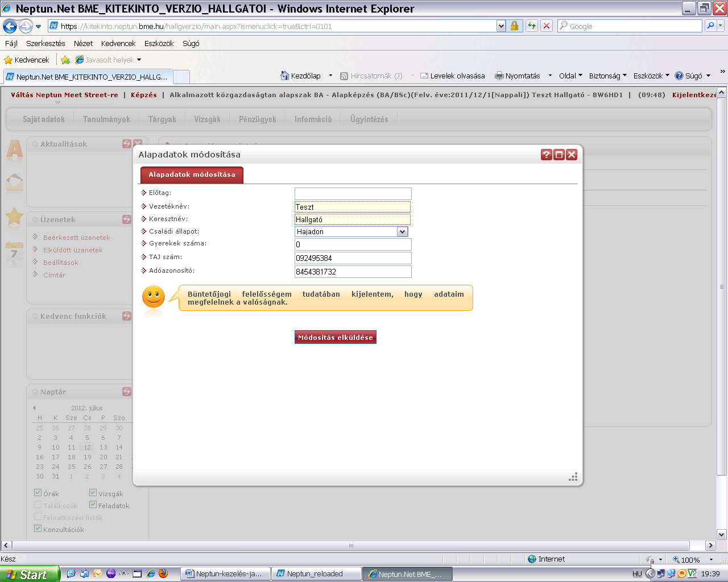Click the Adóazonosító input field
Screen dimensions: 728x582
(x=353, y=272)
